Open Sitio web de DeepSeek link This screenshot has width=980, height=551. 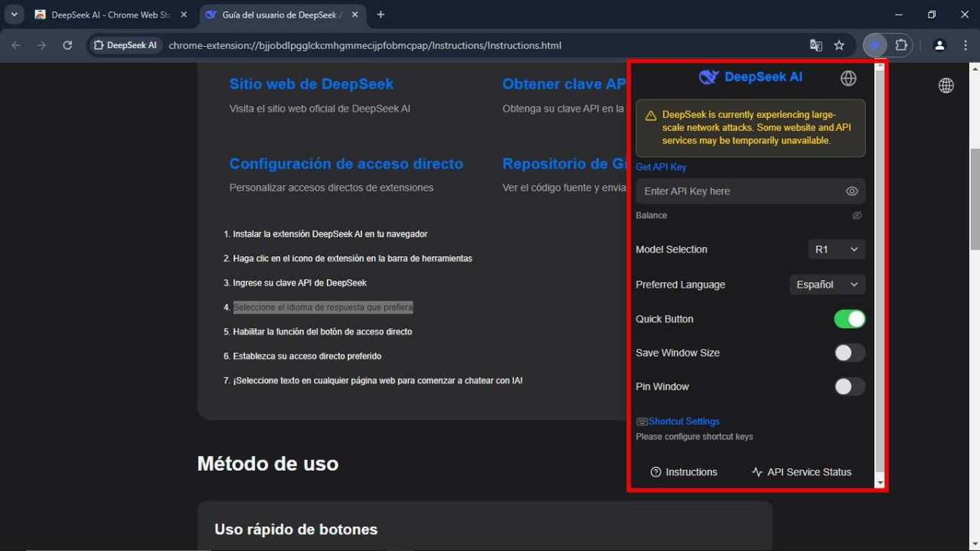pyautogui.click(x=311, y=84)
